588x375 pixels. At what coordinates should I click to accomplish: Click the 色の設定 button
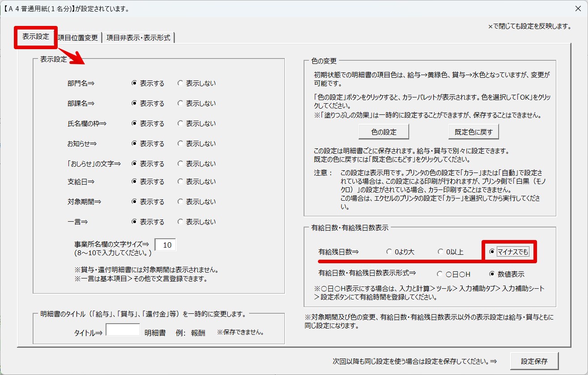click(x=384, y=132)
